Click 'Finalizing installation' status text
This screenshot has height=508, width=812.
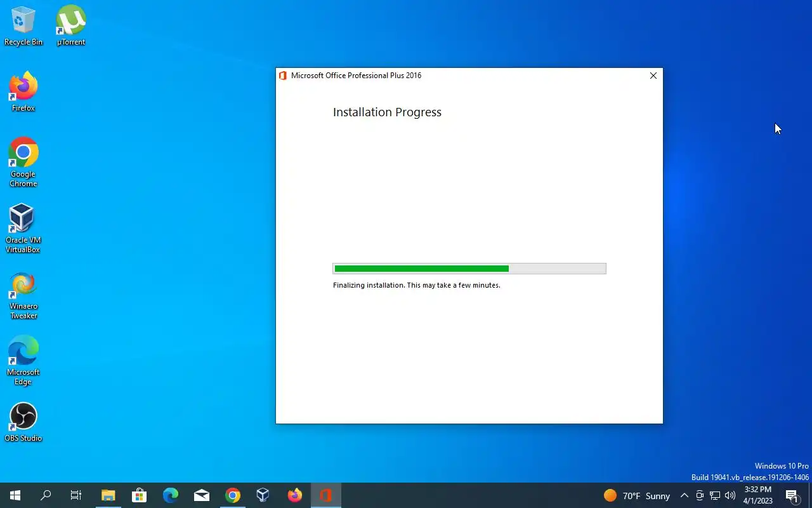pyautogui.click(x=417, y=285)
